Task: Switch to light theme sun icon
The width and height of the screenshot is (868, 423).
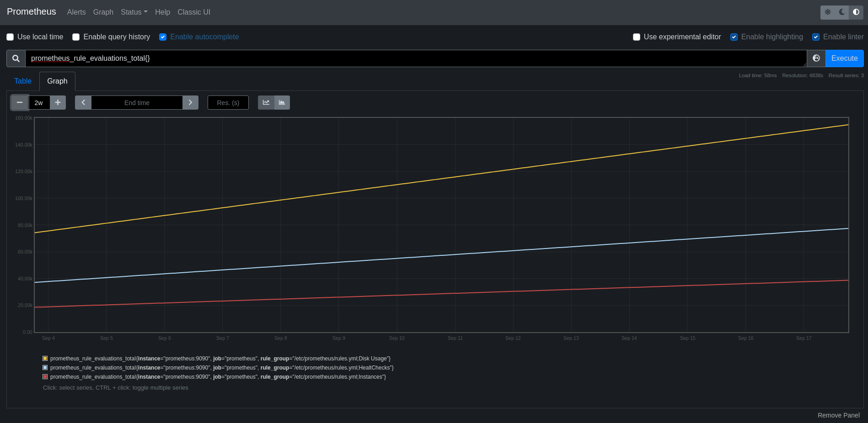Action: pyautogui.click(x=828, y=12)
